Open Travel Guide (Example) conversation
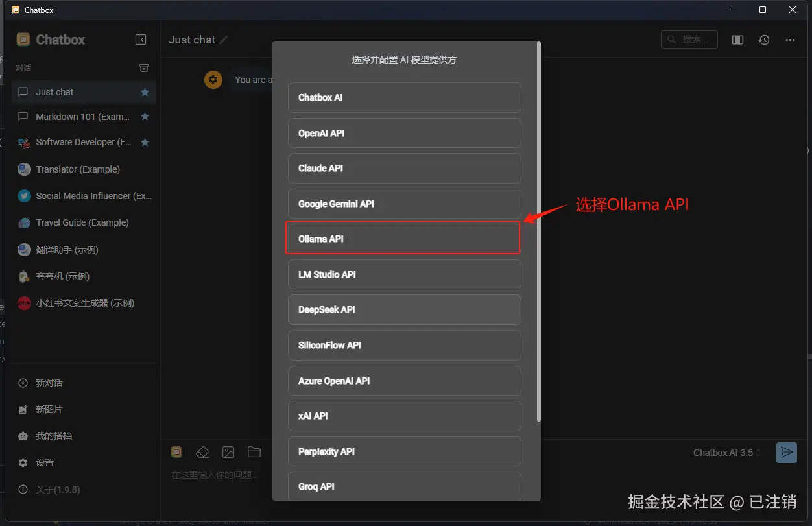 pyautogui.click(x=84, y=222)
